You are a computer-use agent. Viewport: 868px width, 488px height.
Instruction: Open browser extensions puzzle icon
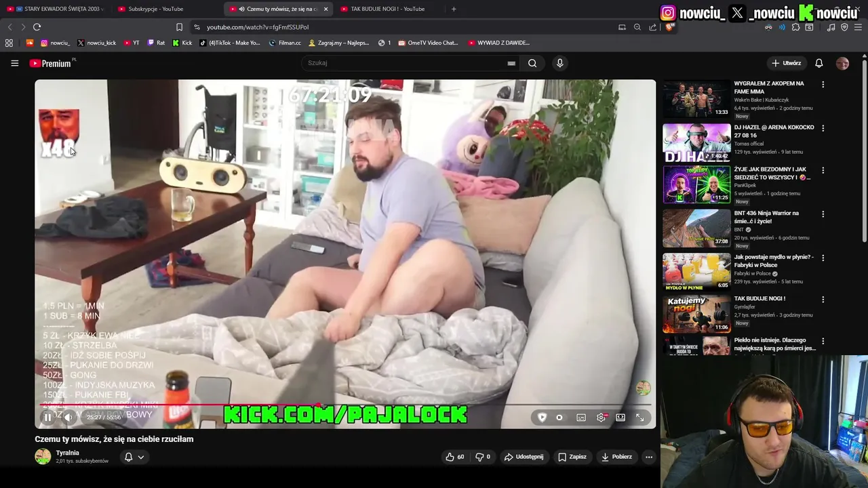point(795,27)
